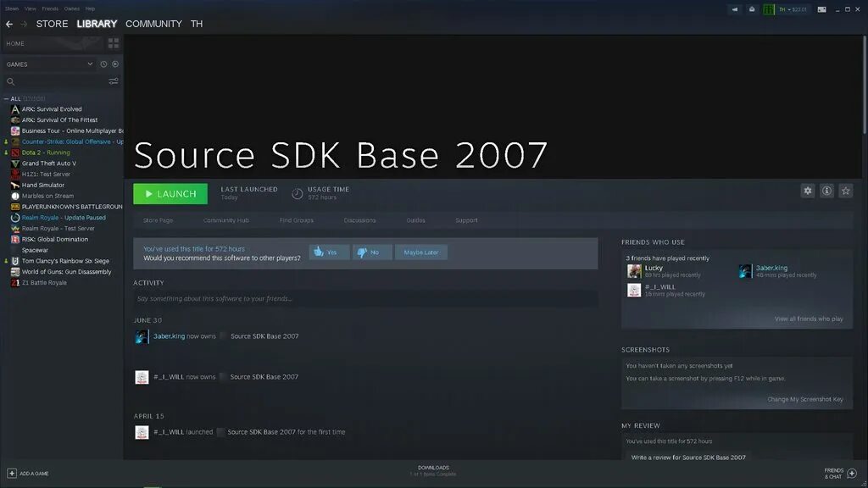
Task: Go to LIBRARY tab
Action: (x=97, y=24)
